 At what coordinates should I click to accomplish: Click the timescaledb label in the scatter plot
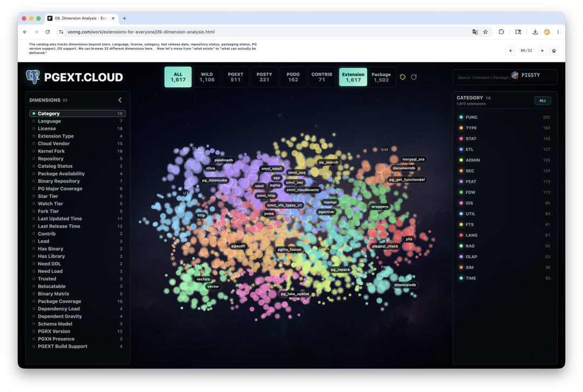(405, 285)
